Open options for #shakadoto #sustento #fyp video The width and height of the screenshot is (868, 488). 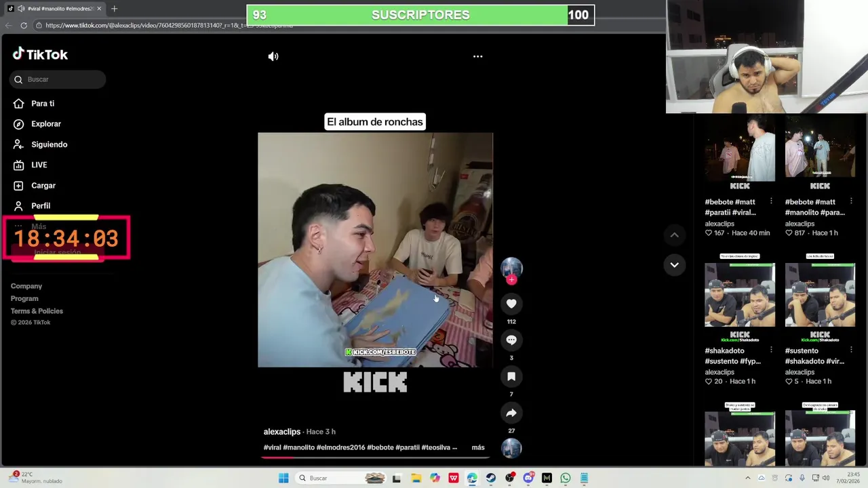pyautogui.click(x=771, y=350)
